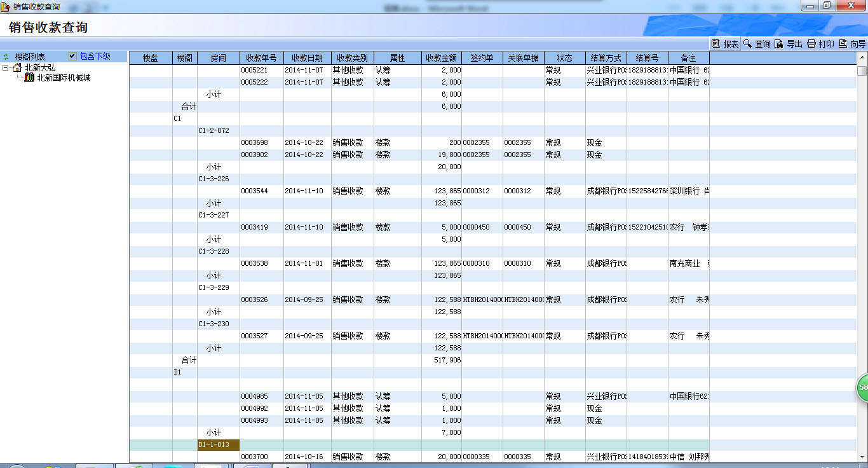Click the 楼盘 column header

[151, 58]
